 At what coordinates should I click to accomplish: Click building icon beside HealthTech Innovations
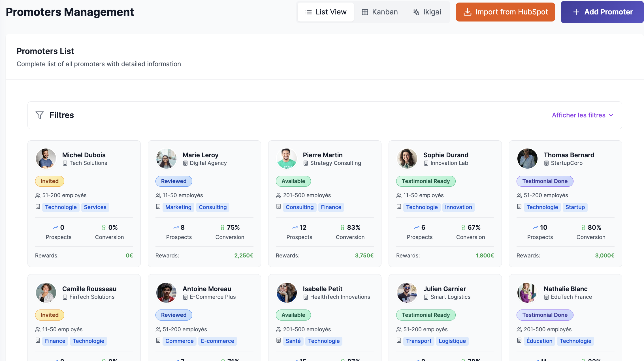tap(306, 297)
